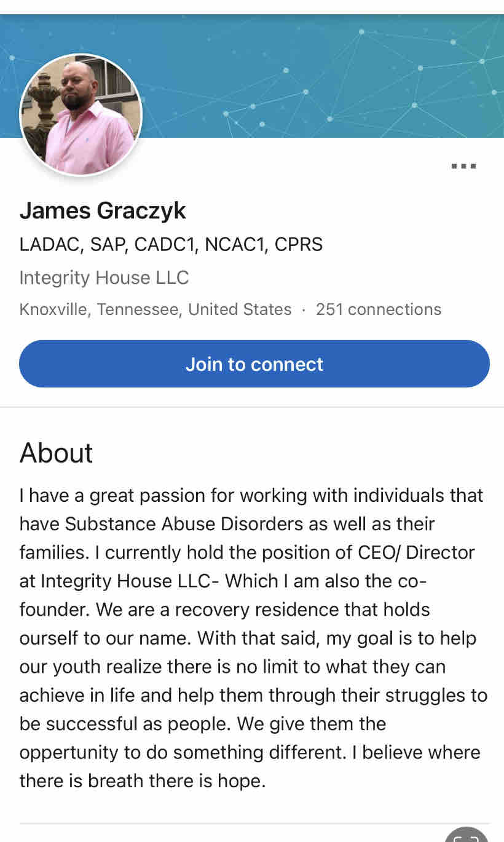
Task: Click the 251 connections text
Action: tap(379, 309)
